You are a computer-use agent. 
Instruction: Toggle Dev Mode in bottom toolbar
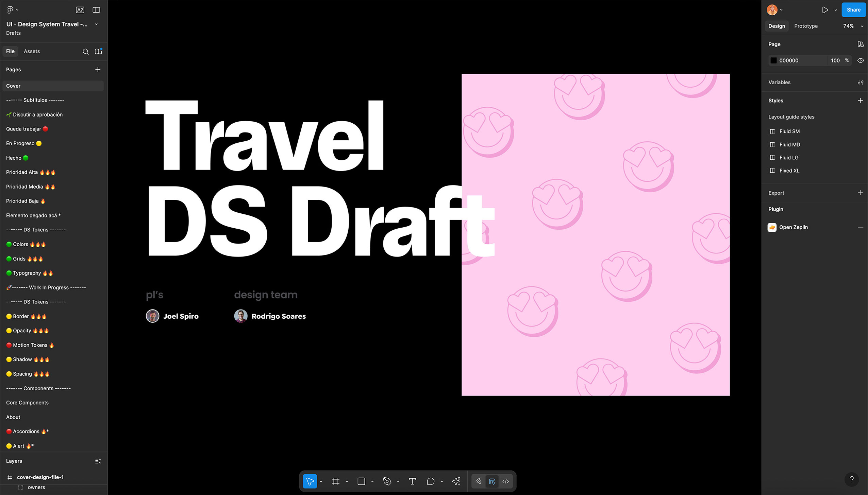(x=506, y=481)
